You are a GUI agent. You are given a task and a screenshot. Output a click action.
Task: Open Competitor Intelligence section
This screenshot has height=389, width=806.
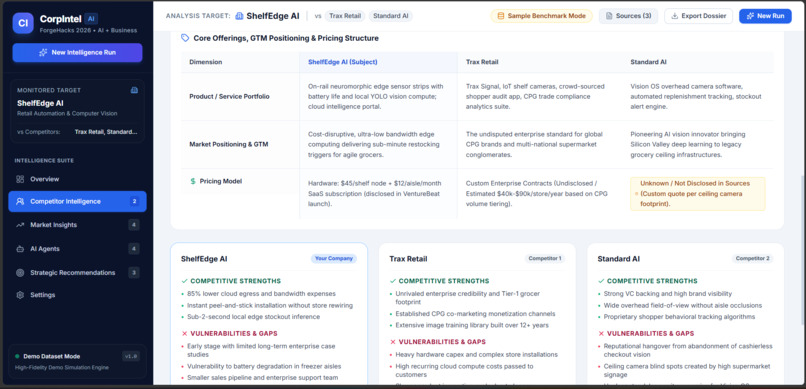coord(77,201)
